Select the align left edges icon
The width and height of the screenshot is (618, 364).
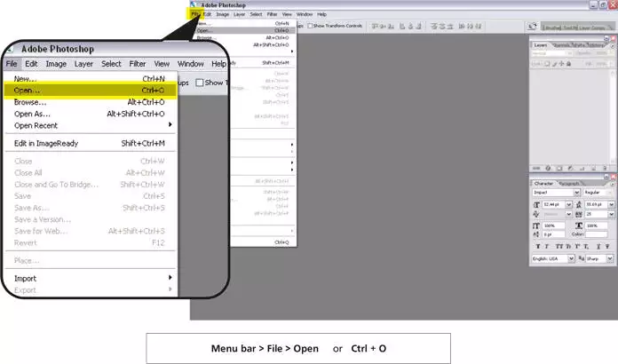402,27
